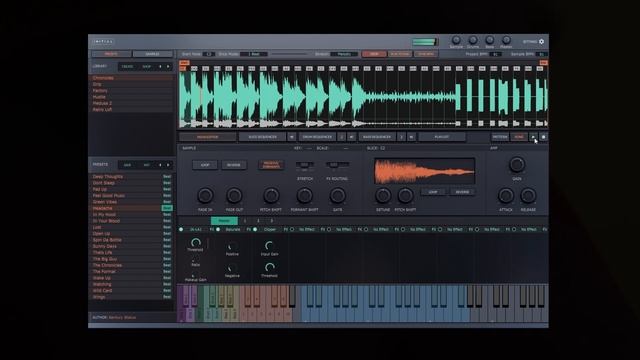The image size is (640, 360).
Task: Click Reverse in the Sample section
Action: click(x=234, y=165)
